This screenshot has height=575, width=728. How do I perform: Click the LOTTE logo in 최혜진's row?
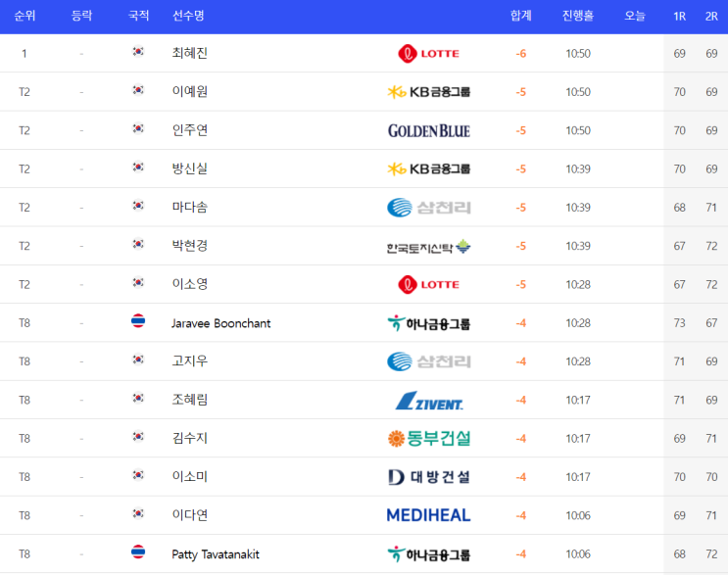pyautogui.click(x=428, y=53)
